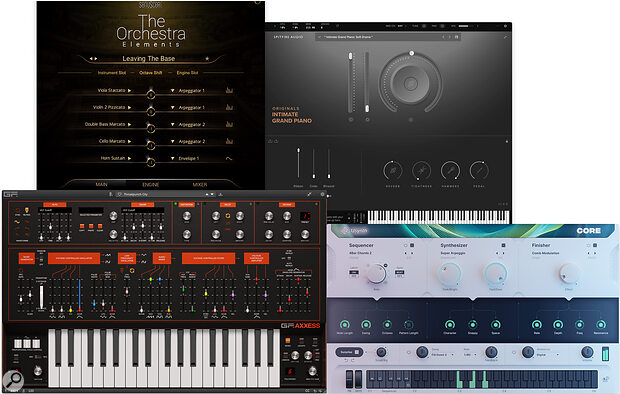Select next Finisher preset arrow
The image size is (620, 394).
(595, 253)
